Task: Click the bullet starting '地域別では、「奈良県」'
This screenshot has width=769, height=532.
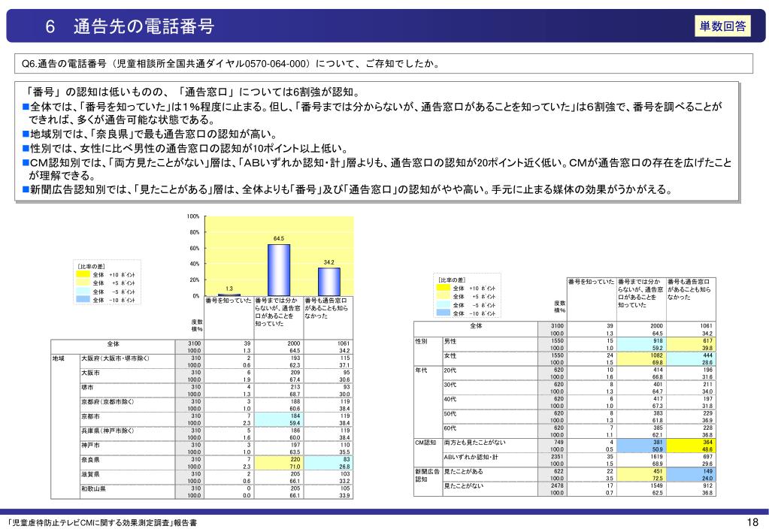Action: (x=150, y=135)
